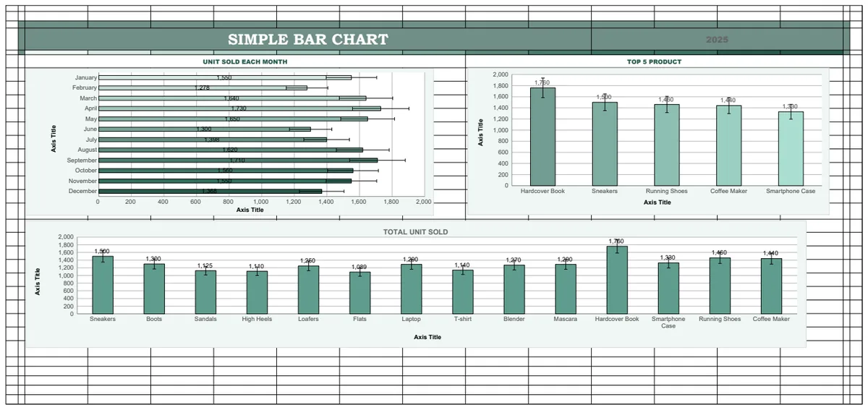Select the High Heels category label
The height and width of the screenshot is (410, 868).
(x=257, y=319)
